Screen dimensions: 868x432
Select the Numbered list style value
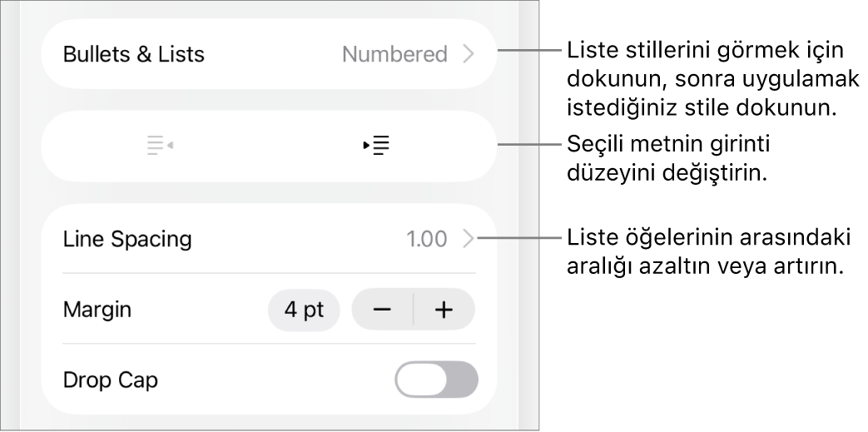click(394, 55)
